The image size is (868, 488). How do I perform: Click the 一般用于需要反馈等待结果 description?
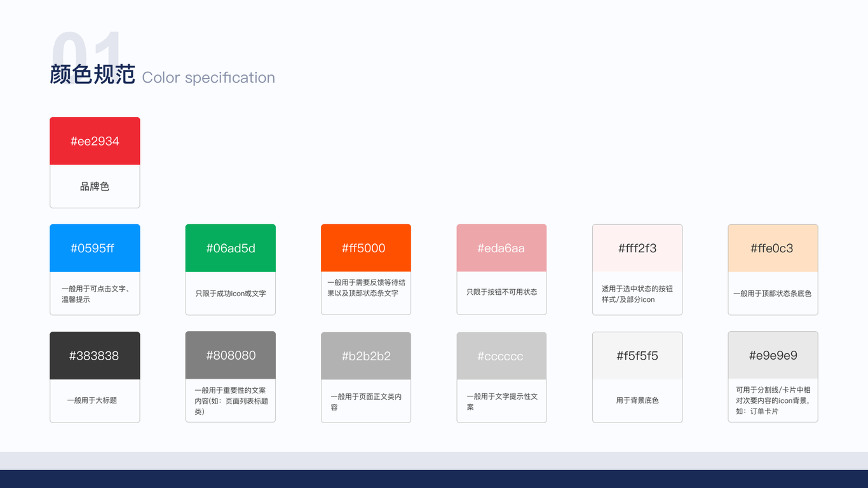366,288
